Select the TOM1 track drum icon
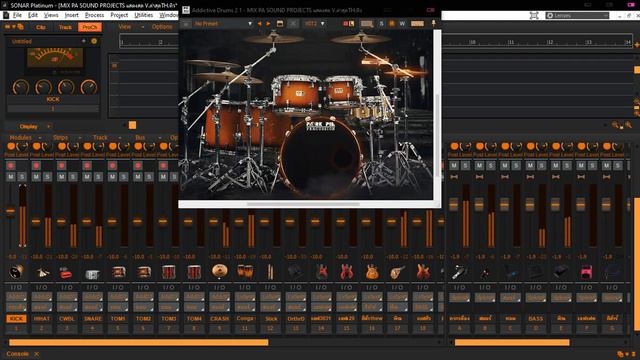 [x=118, y=272]
